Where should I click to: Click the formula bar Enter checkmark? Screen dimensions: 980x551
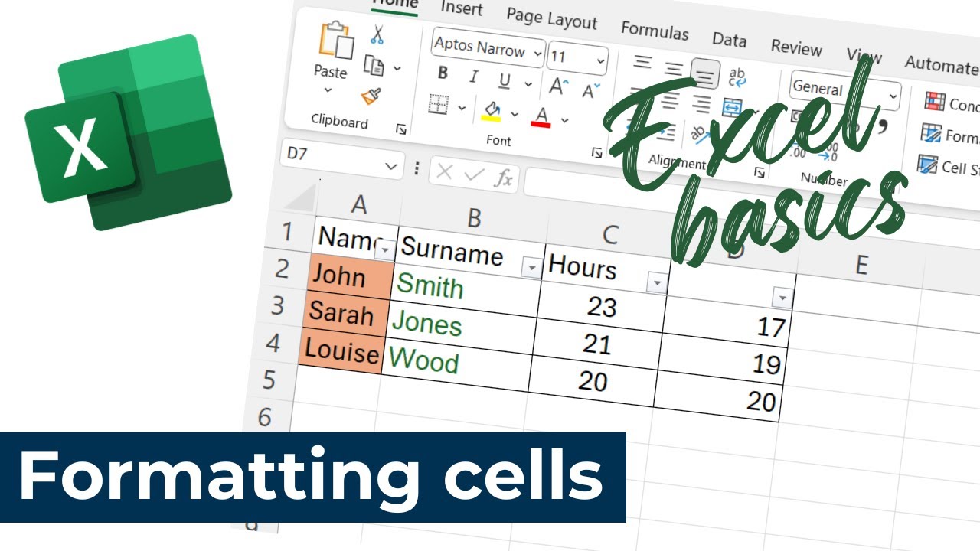coord(474,176)
